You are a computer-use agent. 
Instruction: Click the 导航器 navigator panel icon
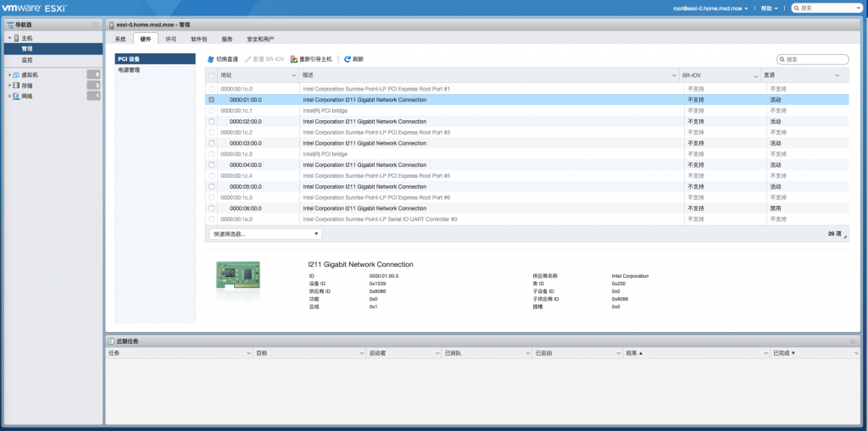tap(10, 25)
